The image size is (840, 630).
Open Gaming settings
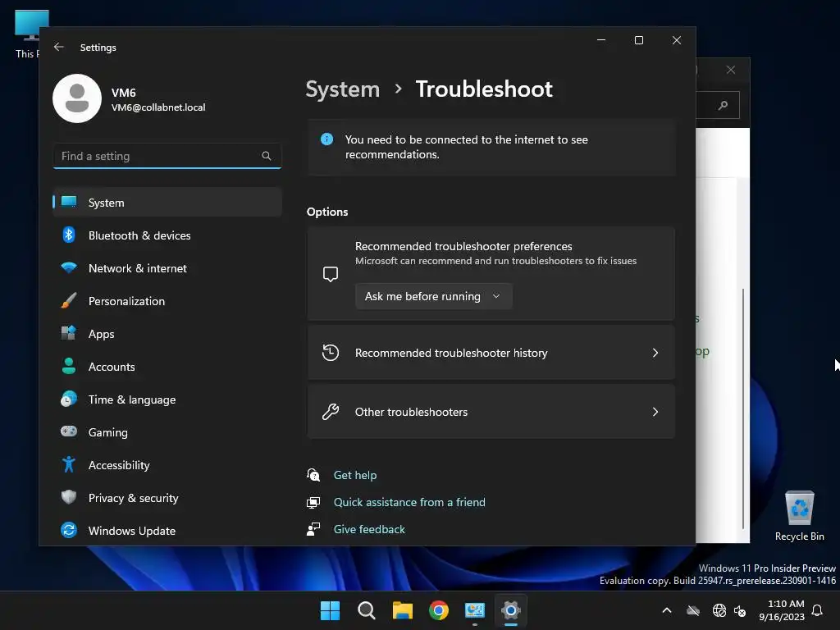click(x=167, y=431)
